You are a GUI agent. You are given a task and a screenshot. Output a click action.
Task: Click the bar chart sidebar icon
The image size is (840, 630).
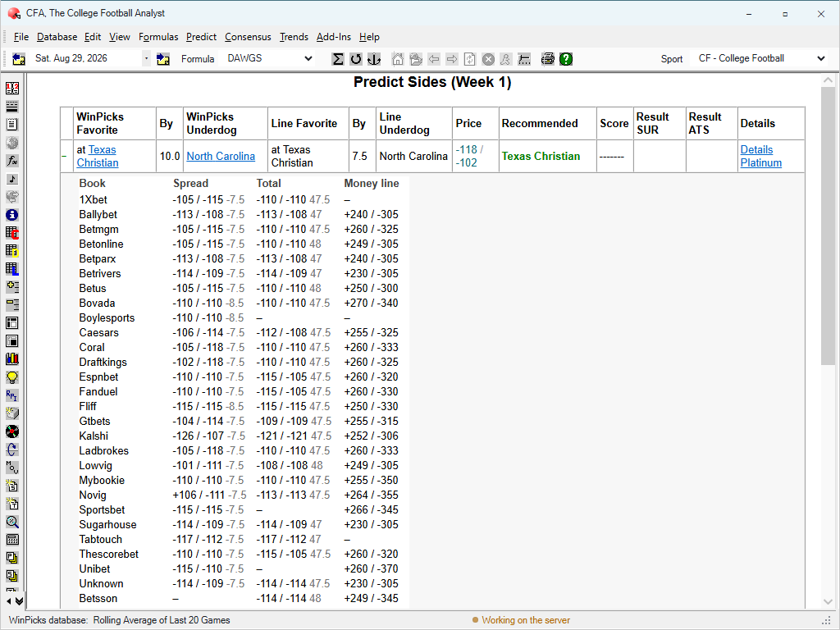11,359
